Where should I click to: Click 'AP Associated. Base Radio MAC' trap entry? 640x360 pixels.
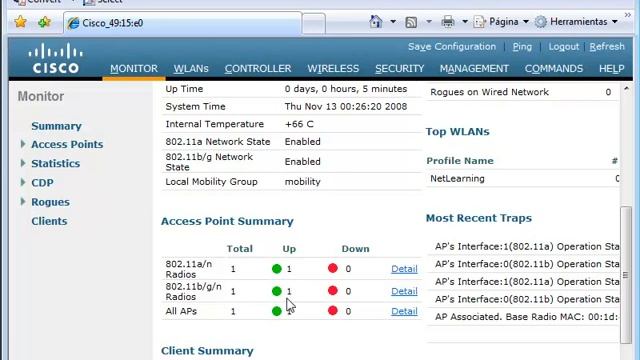[527, 317]
